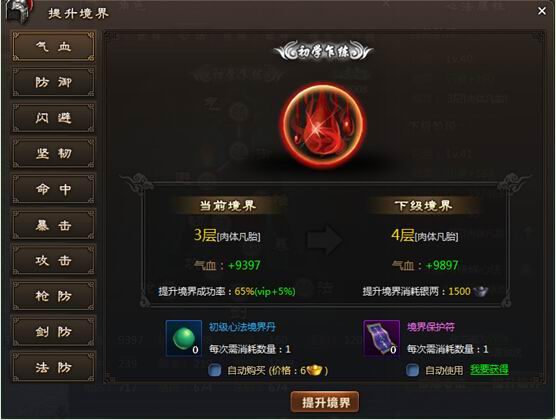
Task: Enable the 自动购买 checkbox
Action: pyautogui.click(x=214, y=370)
